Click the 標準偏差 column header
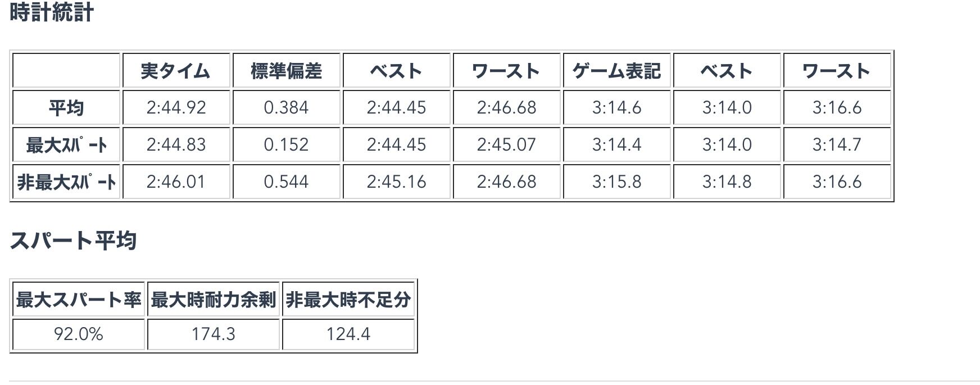Screen dimensions: 980x385 pyautogui.click(x=286, y=71)
